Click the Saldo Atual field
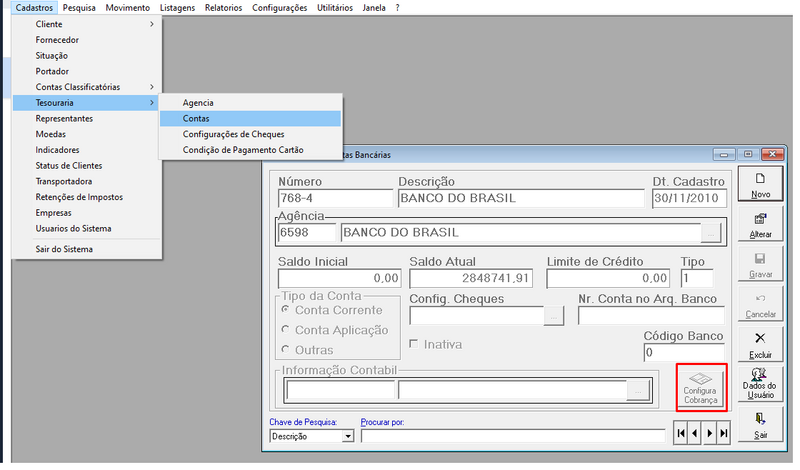 click(x=471, y=279)
